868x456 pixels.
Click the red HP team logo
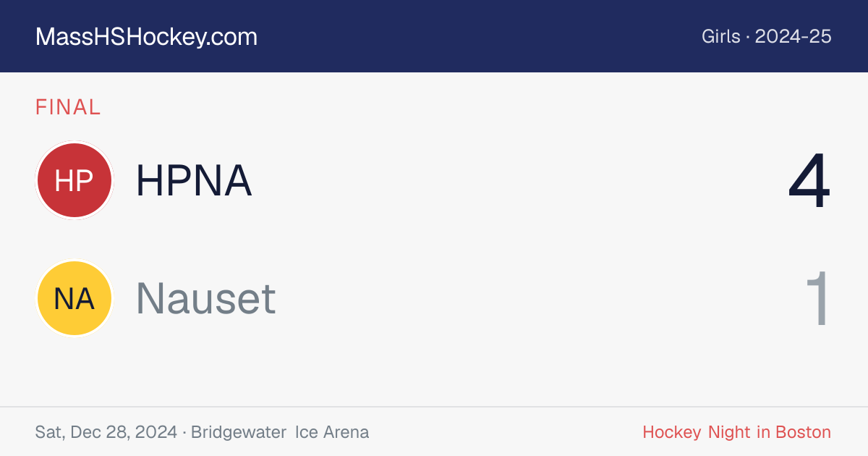(75, 180)
